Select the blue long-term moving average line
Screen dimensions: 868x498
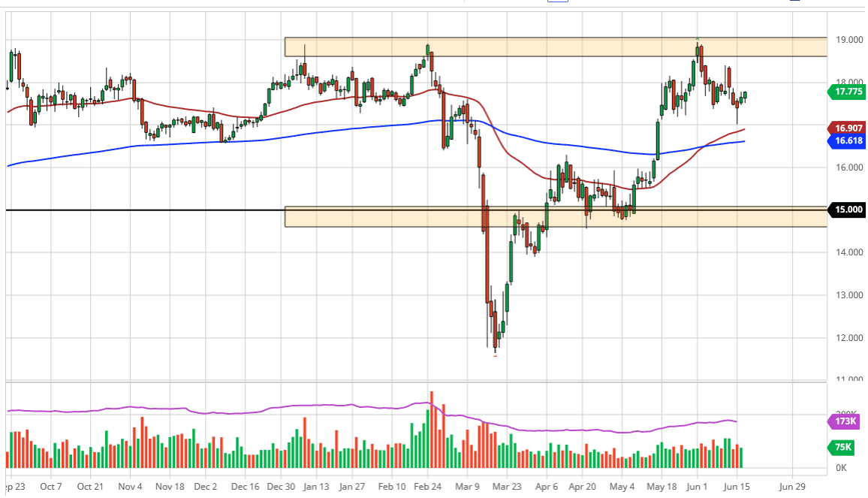coord(225,140)
